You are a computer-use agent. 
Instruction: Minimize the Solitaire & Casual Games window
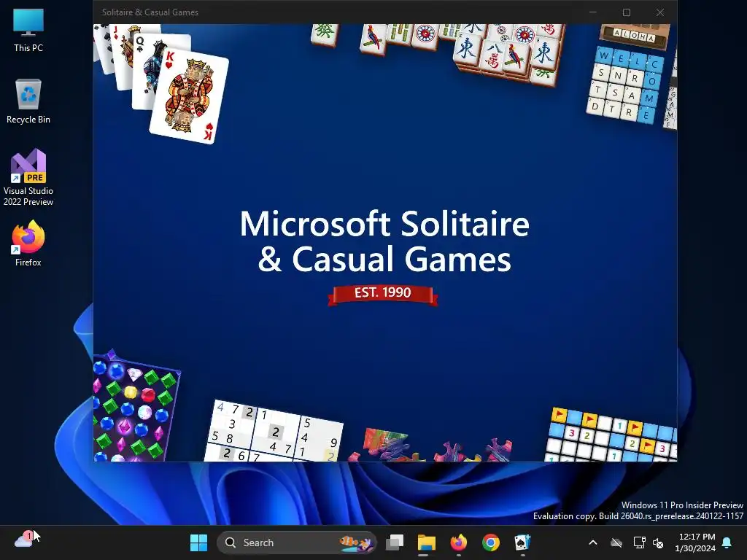click(x=593, y=12)
